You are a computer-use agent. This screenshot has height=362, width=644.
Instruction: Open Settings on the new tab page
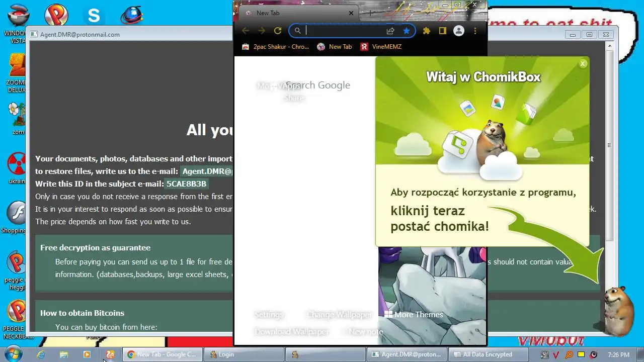(269, 315)
